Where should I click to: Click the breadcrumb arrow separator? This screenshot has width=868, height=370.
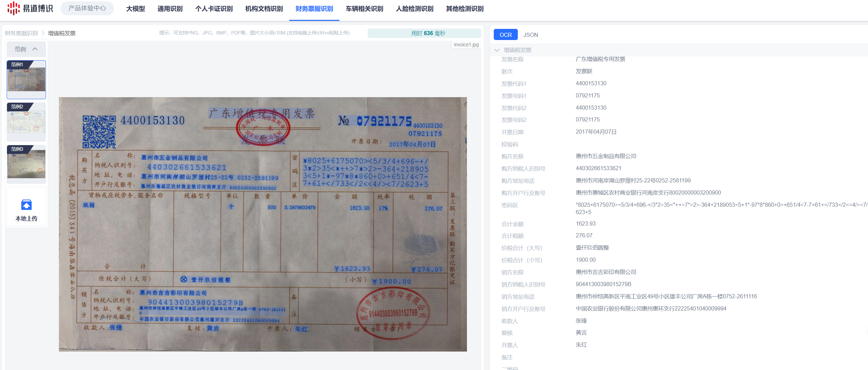point(43,33)
